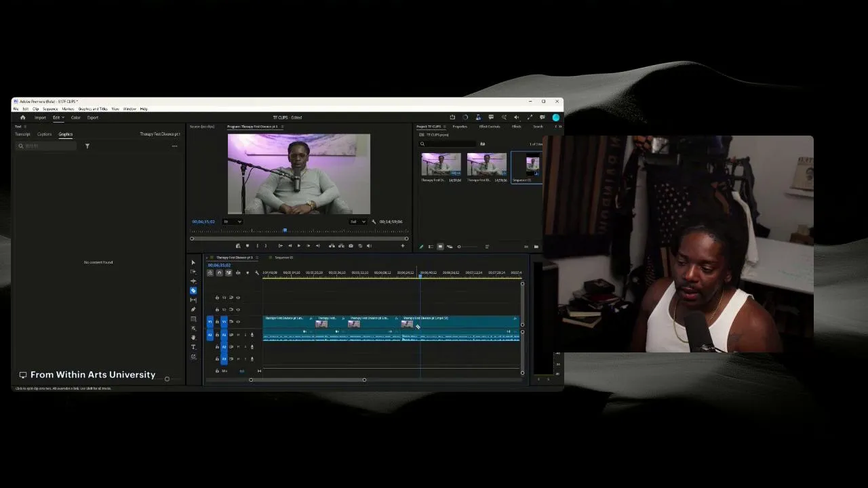Select the Ripple Edit tool
This screenshot has height=488, width=868.
193,281
